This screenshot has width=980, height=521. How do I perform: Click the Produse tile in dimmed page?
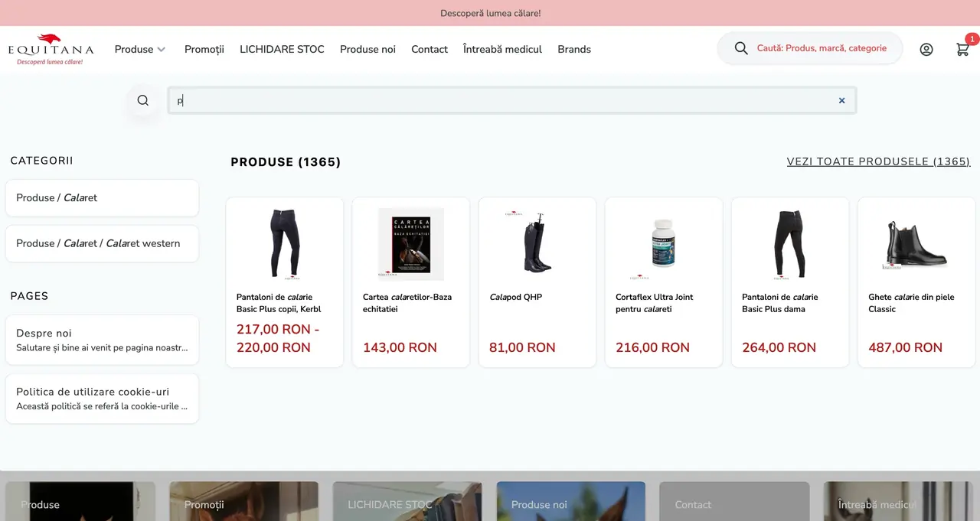[x=80, y=501]
